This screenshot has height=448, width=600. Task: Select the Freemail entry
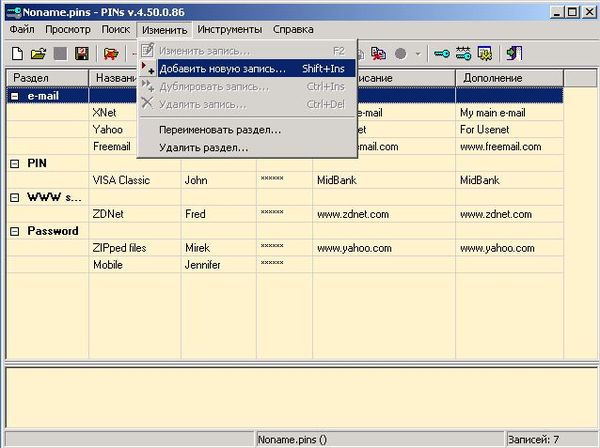pyautogui.click(x=112, y=147)
